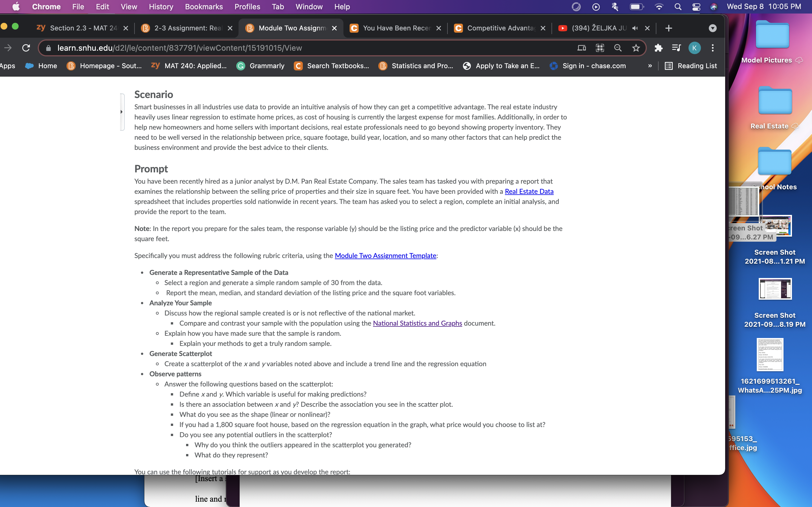This screenshot has width=812, height=507.
Task: Open the Real Estate Data link
Action: pyautogui.click(x=529, y=192)
